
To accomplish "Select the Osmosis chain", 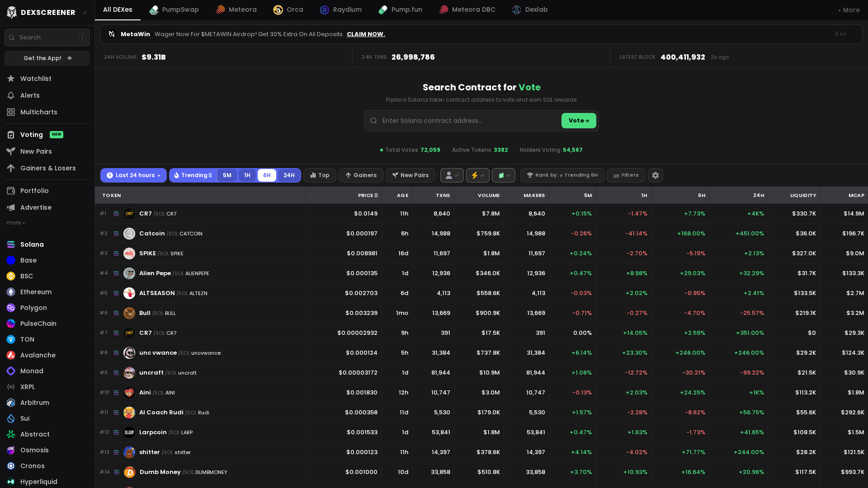I will 47,450.
